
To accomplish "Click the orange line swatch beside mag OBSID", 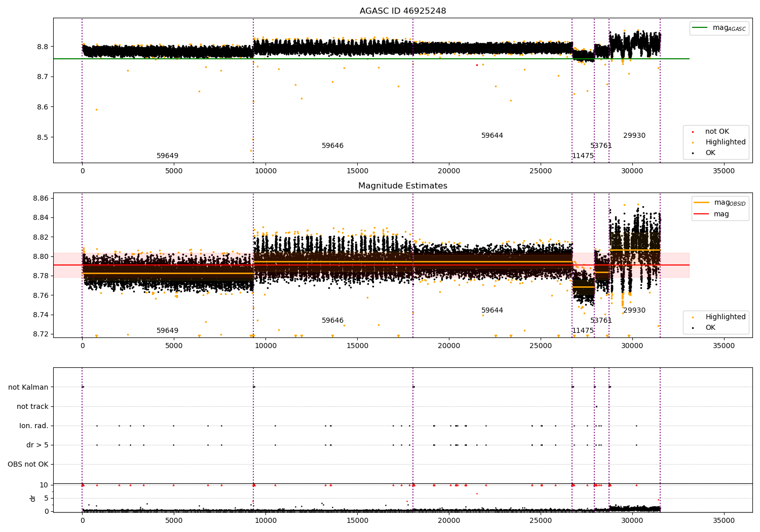I will tap(701, 203).
